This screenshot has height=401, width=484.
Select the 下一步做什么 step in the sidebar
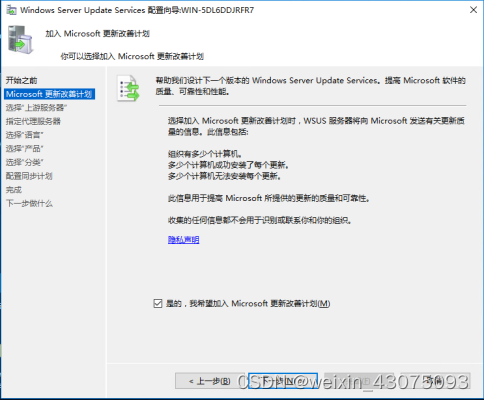point(29,203)
